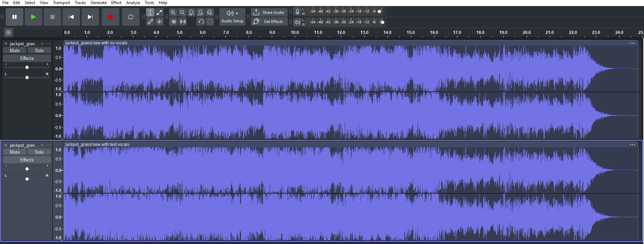The image size is (644, 244).
Task: Skip to the start of the project
Action: [x=71, y=17]
